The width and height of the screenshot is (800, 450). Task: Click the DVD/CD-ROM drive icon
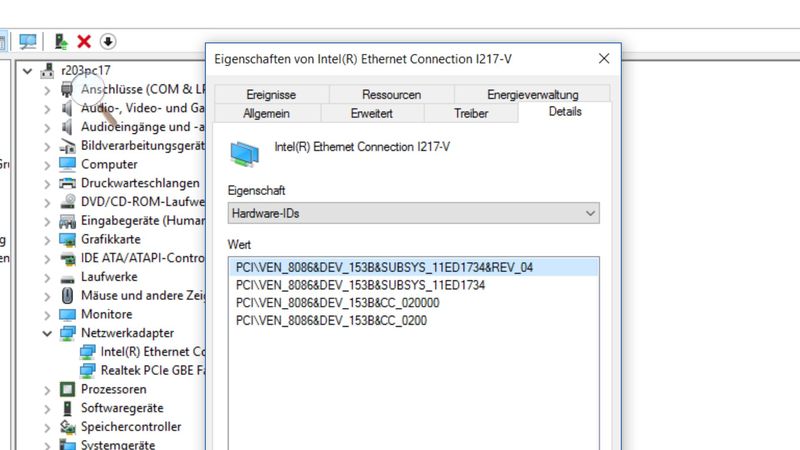[67, 202]
